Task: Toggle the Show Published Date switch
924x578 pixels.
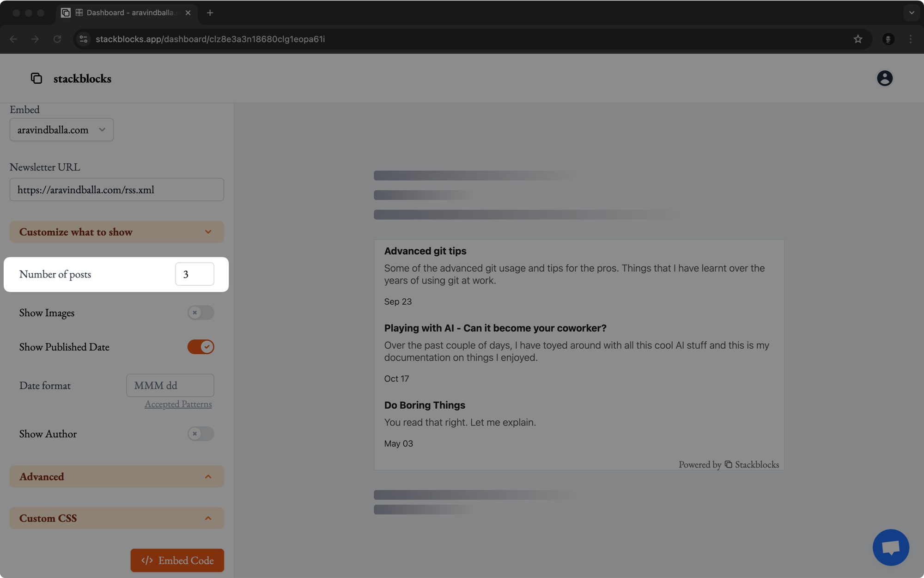Action: (200, 346)
